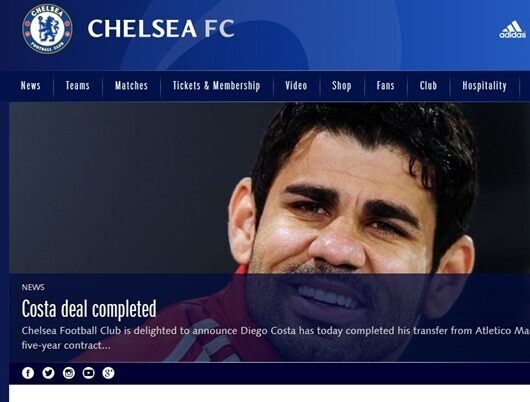
Task: Open the News menu
Action: (x=30, y=86)
